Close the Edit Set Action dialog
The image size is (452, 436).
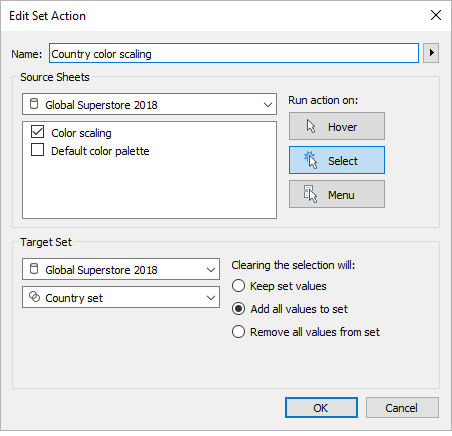coord(436,15)
